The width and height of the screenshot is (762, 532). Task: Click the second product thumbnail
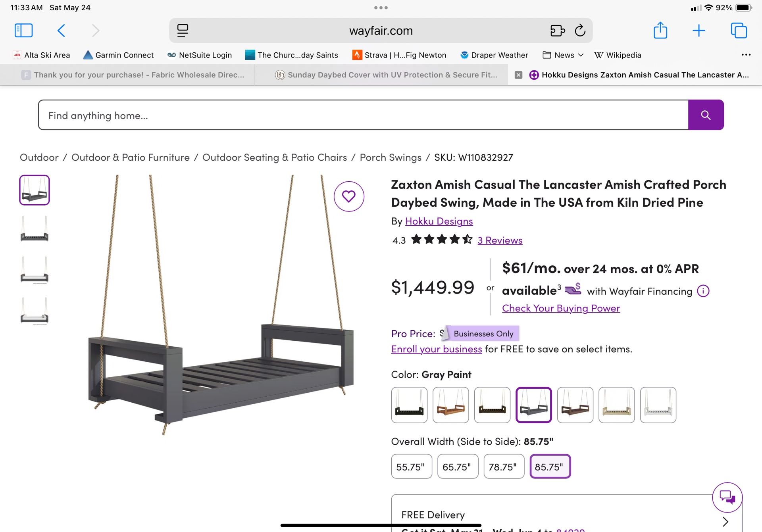click(x=34, y=231)
